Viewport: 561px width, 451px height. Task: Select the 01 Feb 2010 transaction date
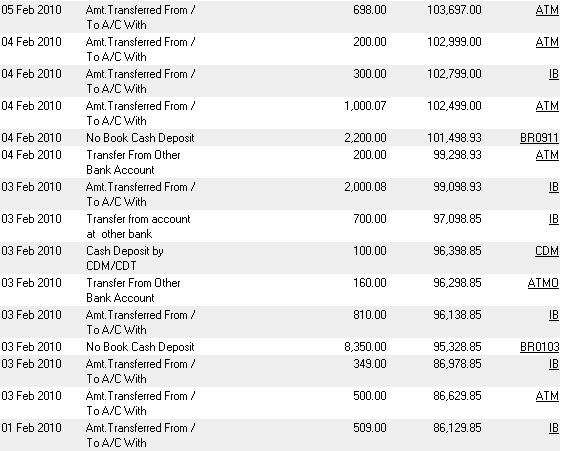31,428
